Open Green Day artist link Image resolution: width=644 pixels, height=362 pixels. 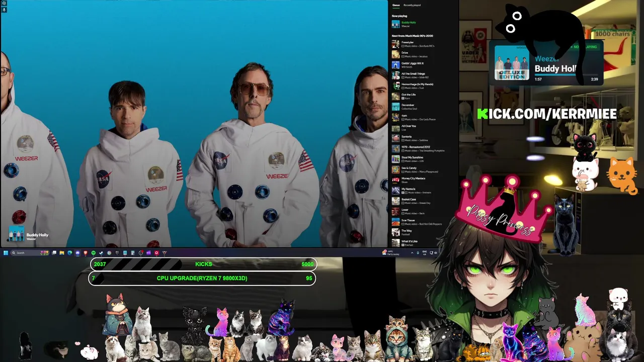coord(425,203)
